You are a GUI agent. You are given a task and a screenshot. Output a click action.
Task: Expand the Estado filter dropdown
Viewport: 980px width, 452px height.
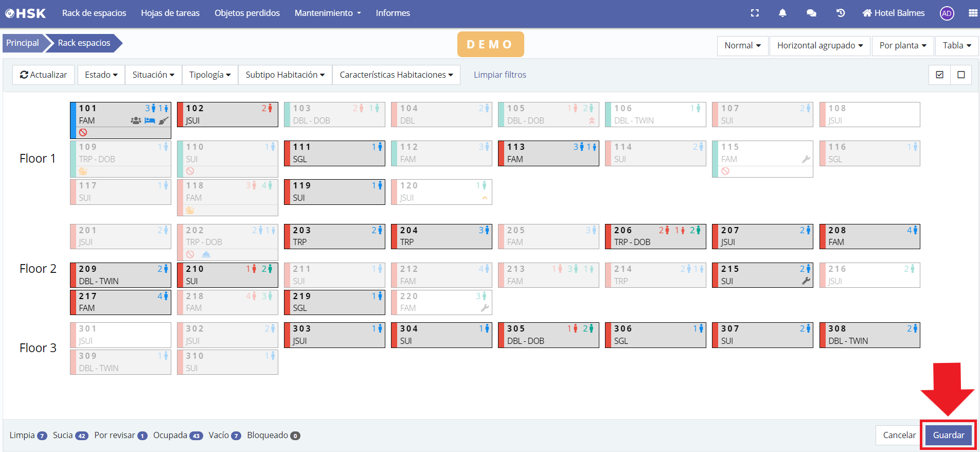(101, 75)
